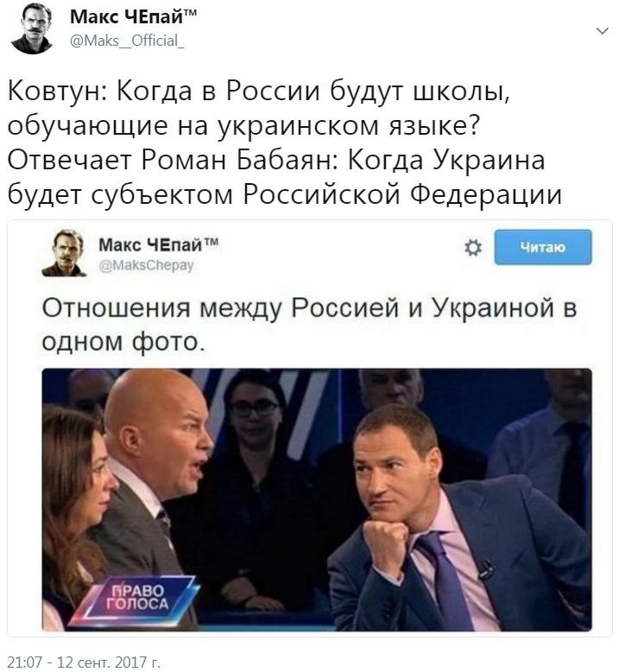Click the avatar in the embedded tweet

[x=64, y=253]
